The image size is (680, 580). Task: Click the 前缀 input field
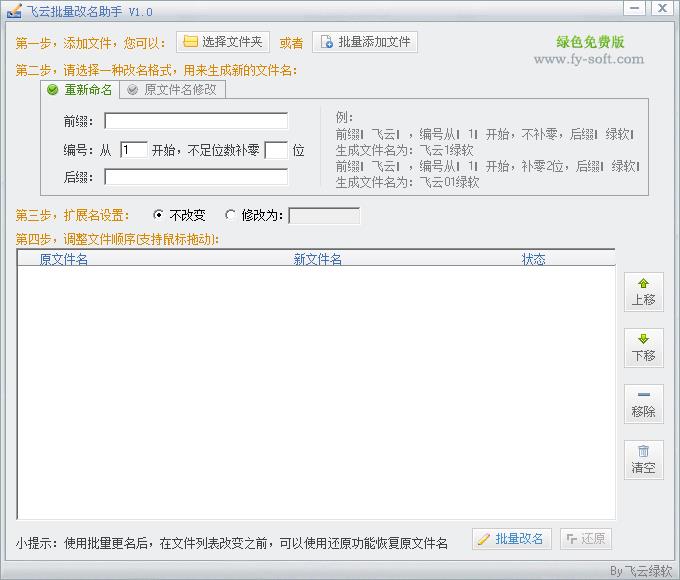(x=196, y=121)
